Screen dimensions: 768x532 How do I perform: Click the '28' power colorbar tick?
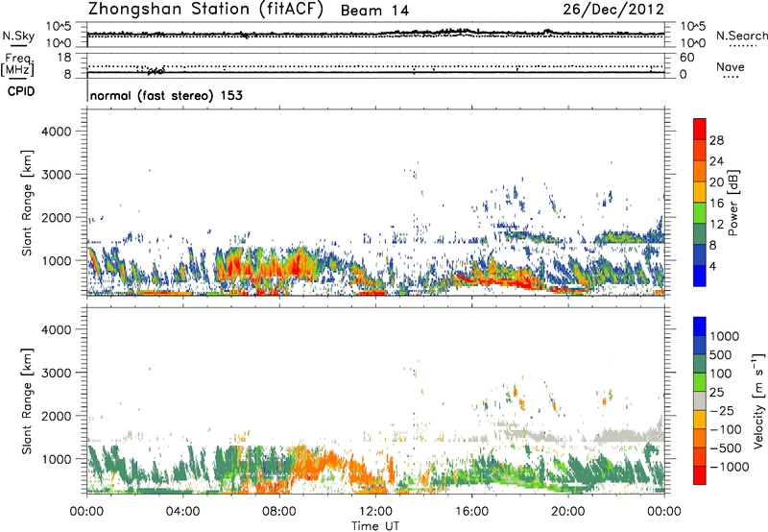click(716, 140)
